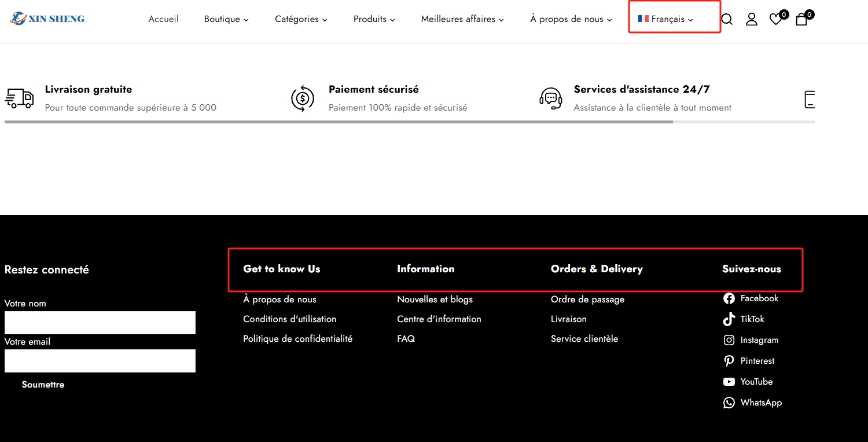Click text Paiement 100% rapide et sécurisé
This screenshot has height=442, width=868.
pos(398,108)
